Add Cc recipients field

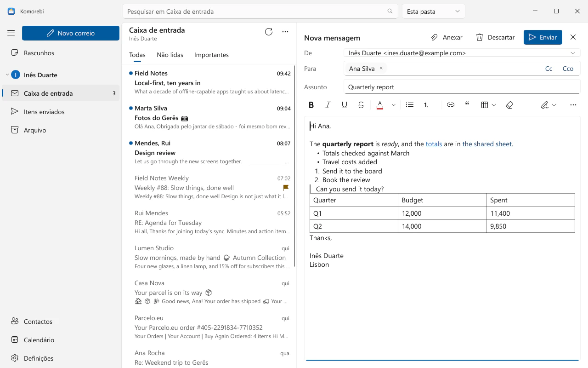click(x=548, y=69)
